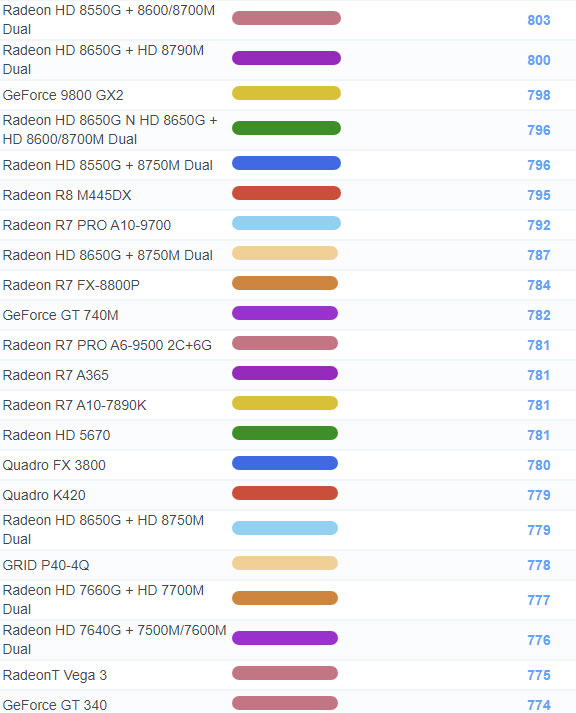Click the orange bar for Radeon R7 FX-8800P
The image size is (576, 713).
[x=285, y=283]
